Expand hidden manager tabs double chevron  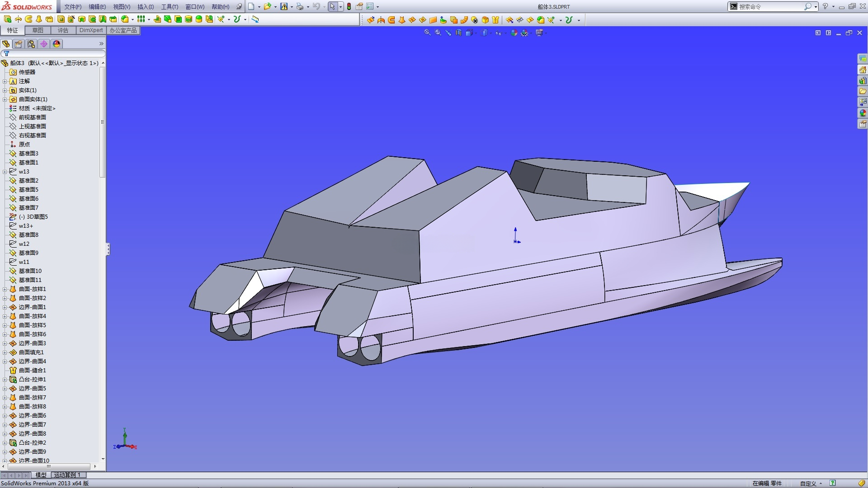(101, 44)
